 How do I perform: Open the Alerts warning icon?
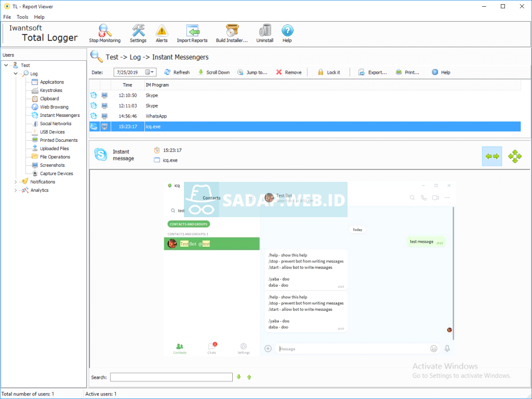click(162, 34)
